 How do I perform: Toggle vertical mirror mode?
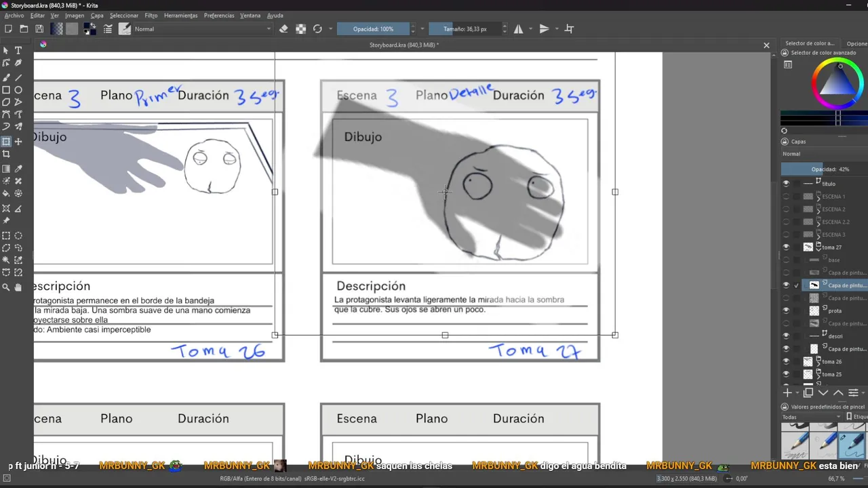tap(544, 29)
